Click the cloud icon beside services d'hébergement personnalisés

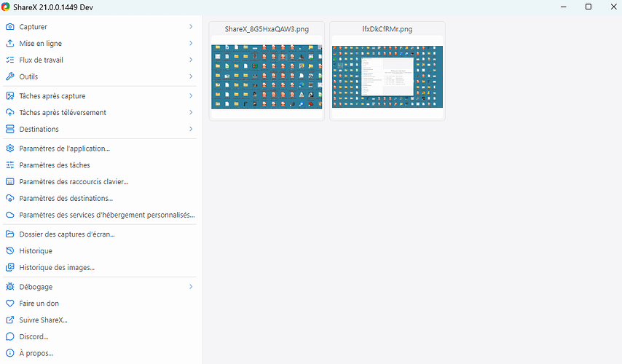pyautogui.click(x=10, y=215)
